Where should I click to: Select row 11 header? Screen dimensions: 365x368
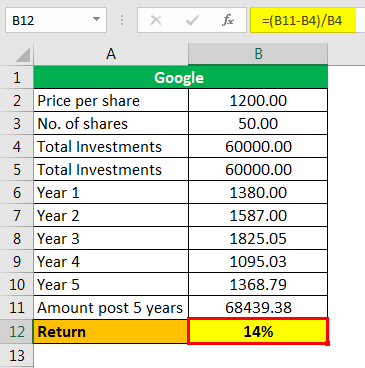click(17, 307)
